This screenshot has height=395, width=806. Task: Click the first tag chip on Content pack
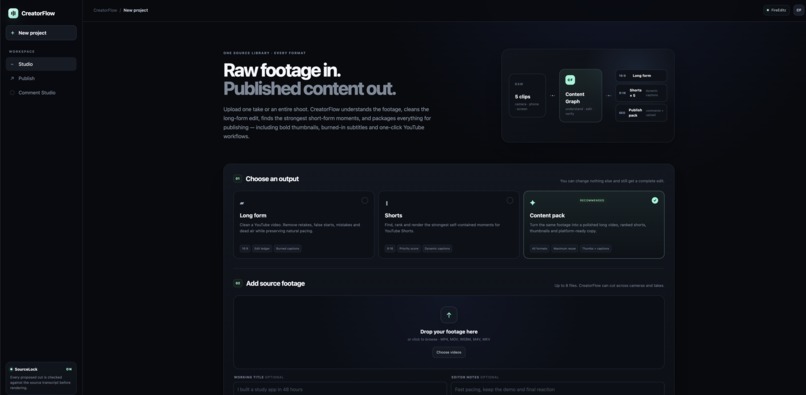point(539,248)
